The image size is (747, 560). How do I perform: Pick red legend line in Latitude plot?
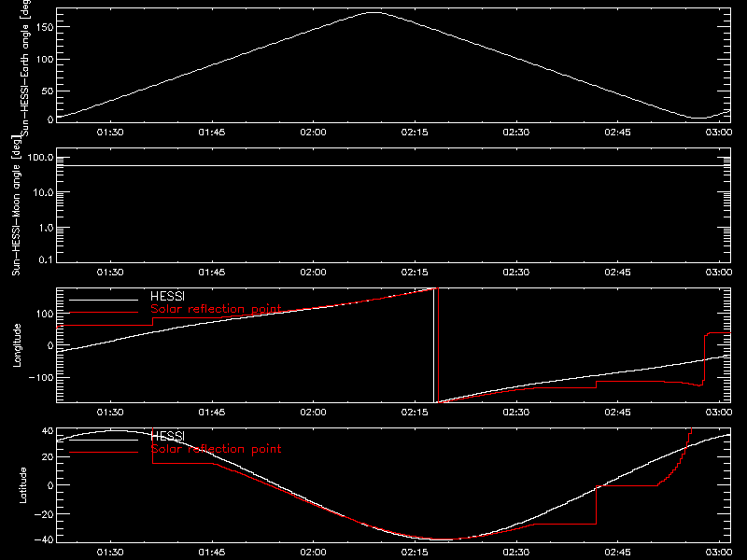[104, 452]
